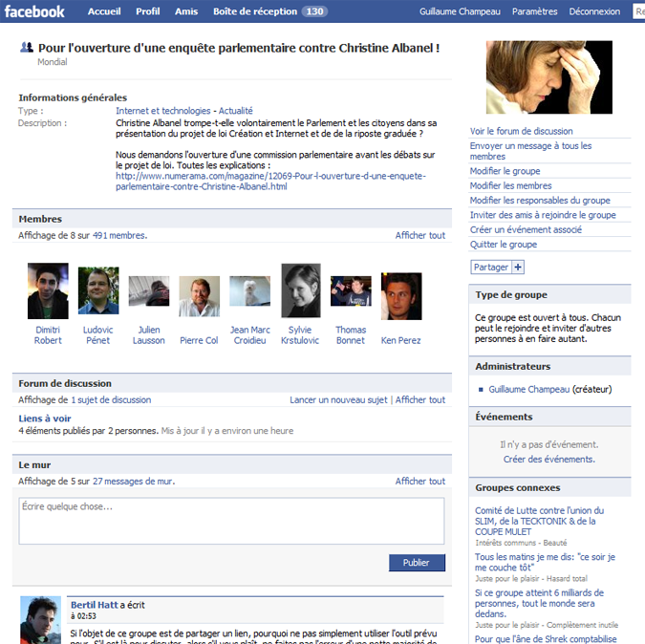Open Amis in the top navigation
Viewport: 645px width, 644px height.
pos(186,11)
